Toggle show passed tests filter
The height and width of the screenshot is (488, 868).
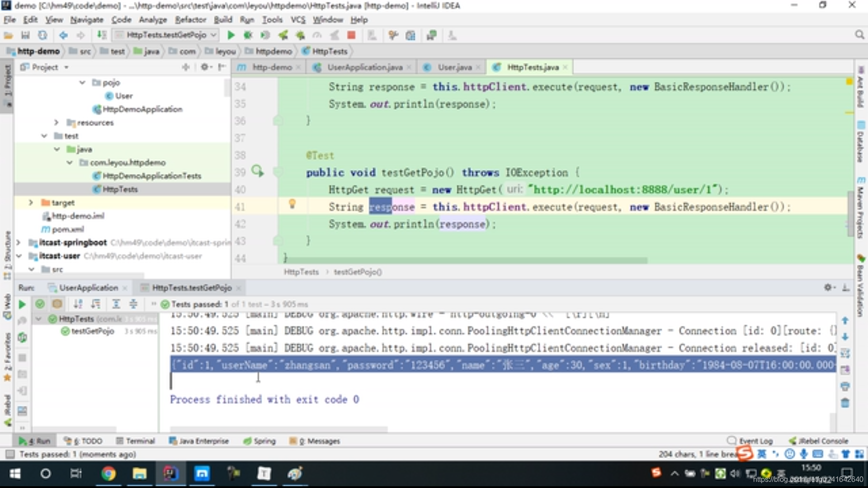click(40, 305)
